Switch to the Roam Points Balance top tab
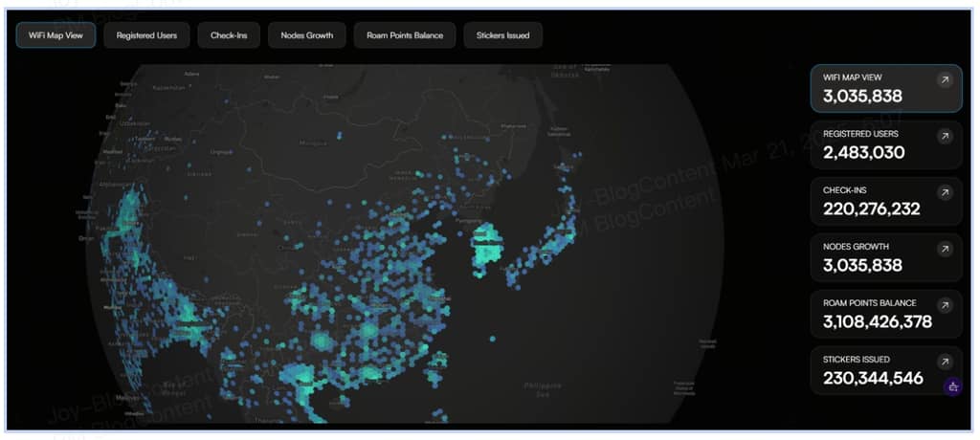The height and width of the screenshot is (440, 980). [403, 35]
